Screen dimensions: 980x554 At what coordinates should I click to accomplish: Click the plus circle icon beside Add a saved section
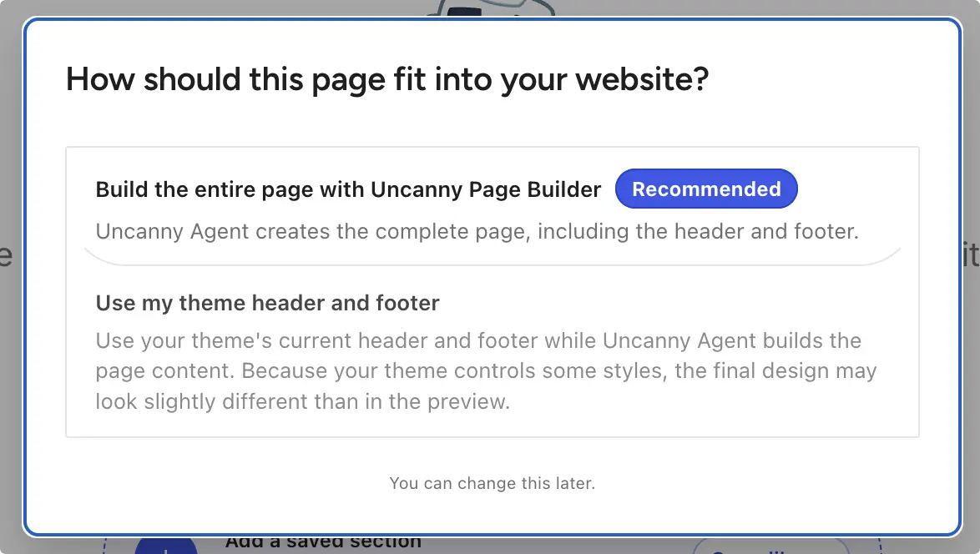[166, 546]
